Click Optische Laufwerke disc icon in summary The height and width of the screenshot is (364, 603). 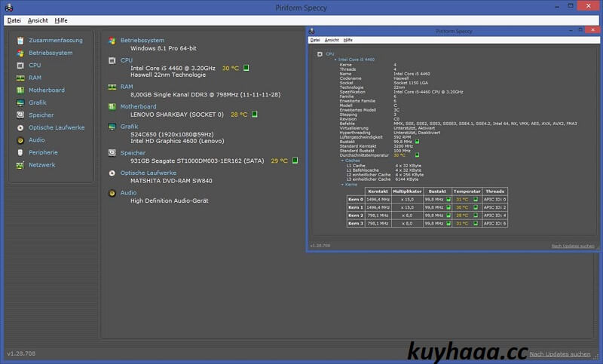coord(112,173)
